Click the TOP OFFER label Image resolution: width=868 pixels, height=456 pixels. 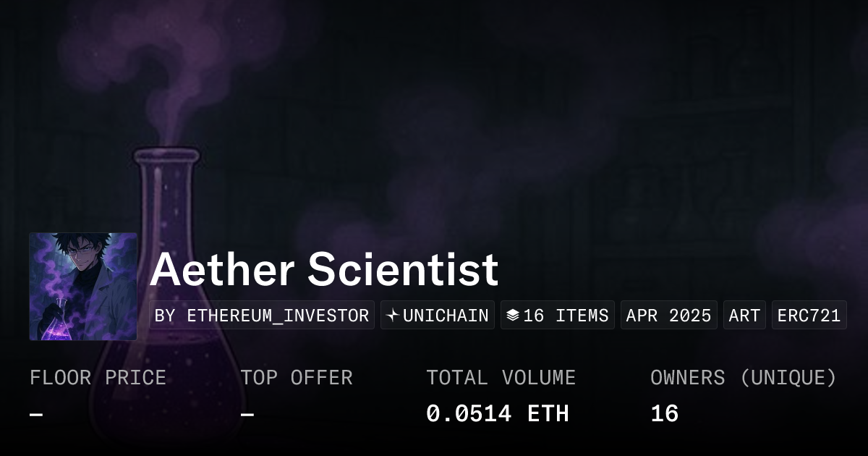pyautogui.click(x=297, y=378)
